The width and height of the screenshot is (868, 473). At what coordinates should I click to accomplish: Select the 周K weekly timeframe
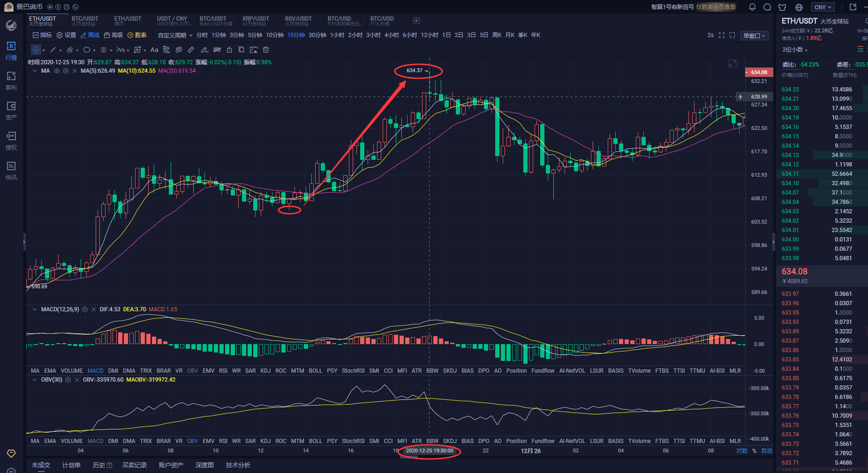pos(497,35)
